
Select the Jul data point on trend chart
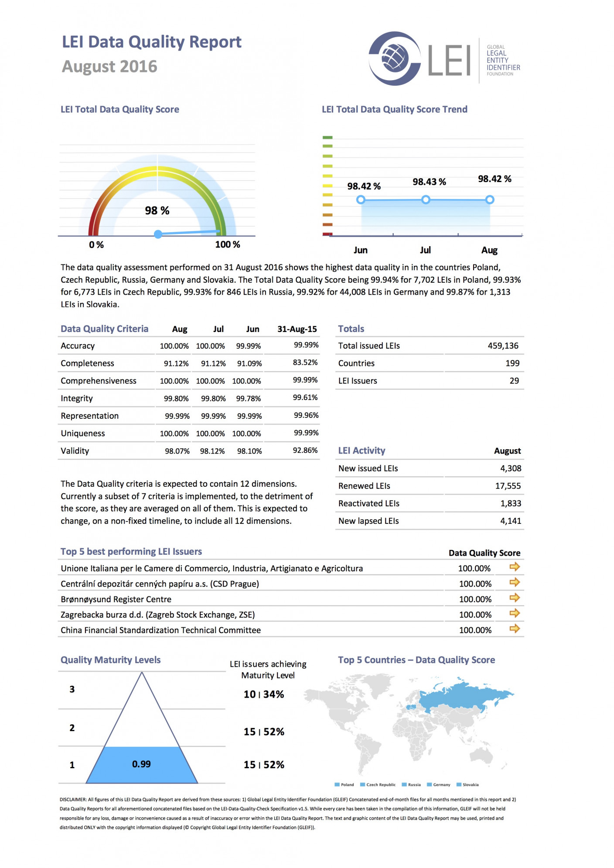click(426, 200)
